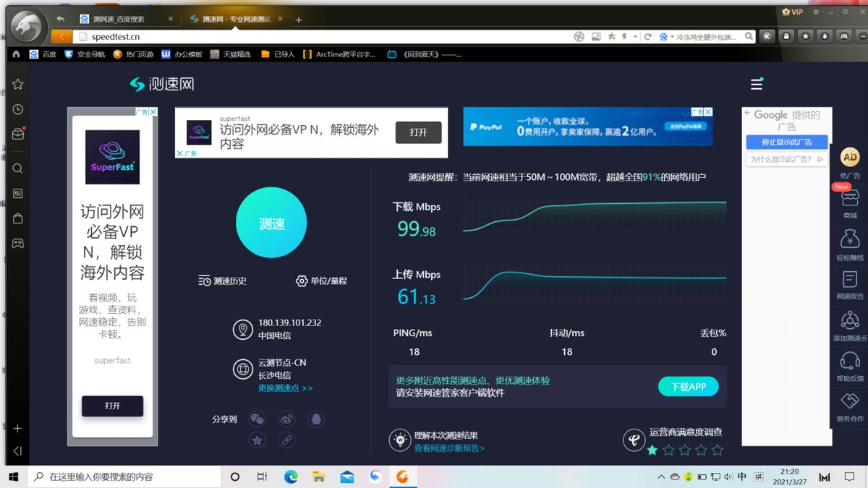
Task: Start the test with the 测速 circle button
Action: tap(272, 223)
